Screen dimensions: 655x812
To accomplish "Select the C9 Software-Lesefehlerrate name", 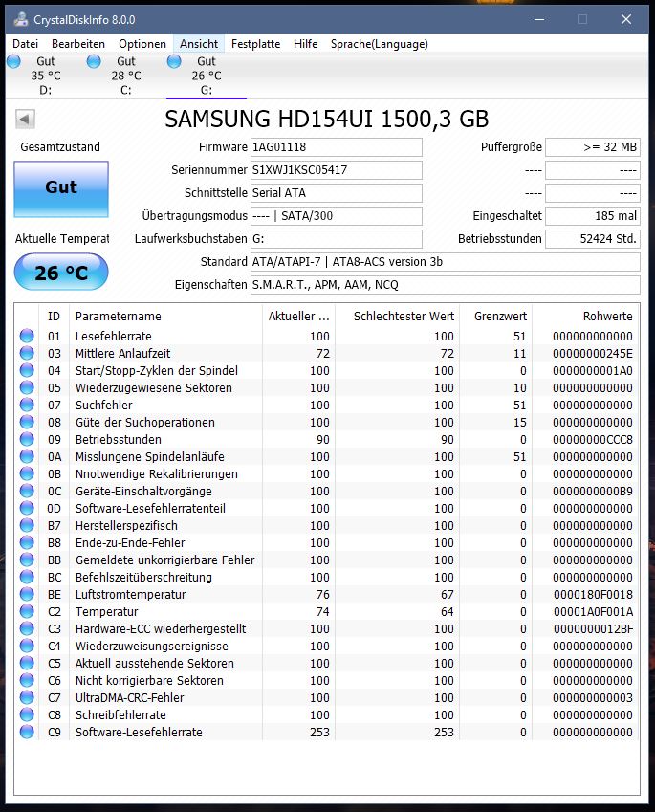I will (139, 733).
